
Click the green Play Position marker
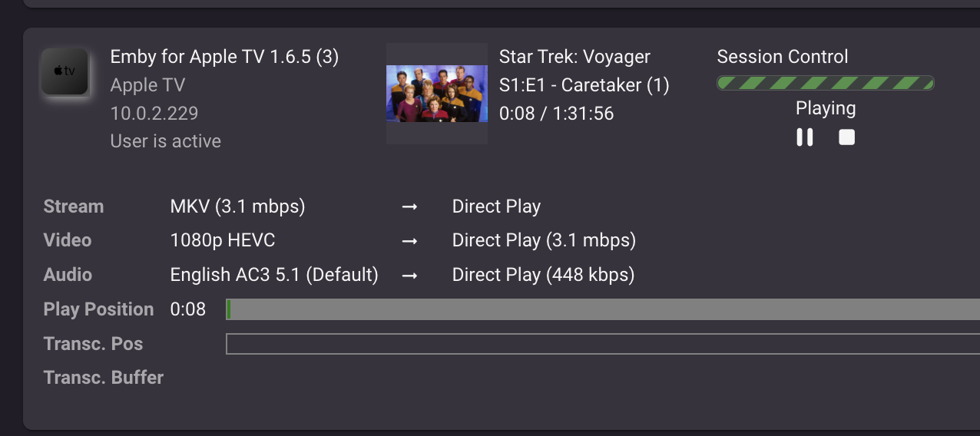coord(229,309)
